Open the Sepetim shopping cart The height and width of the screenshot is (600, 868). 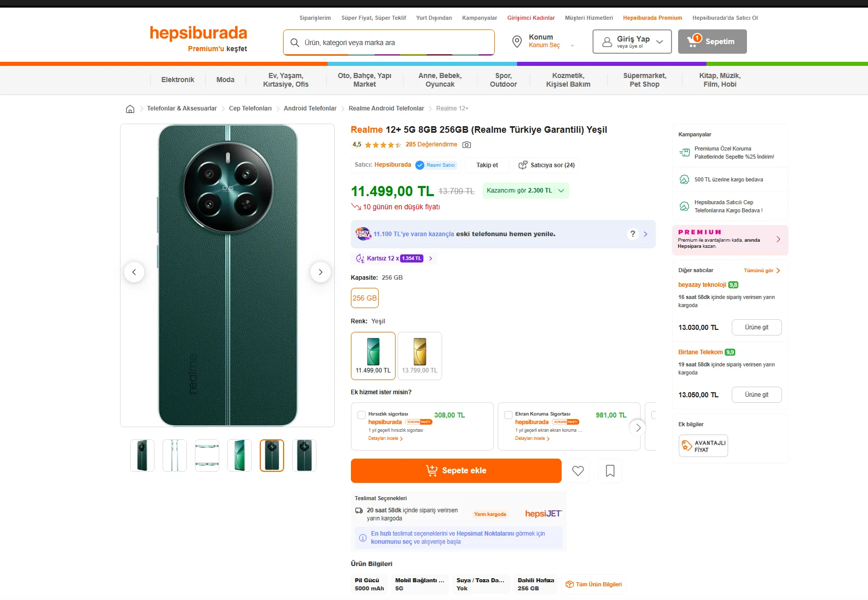712,42
